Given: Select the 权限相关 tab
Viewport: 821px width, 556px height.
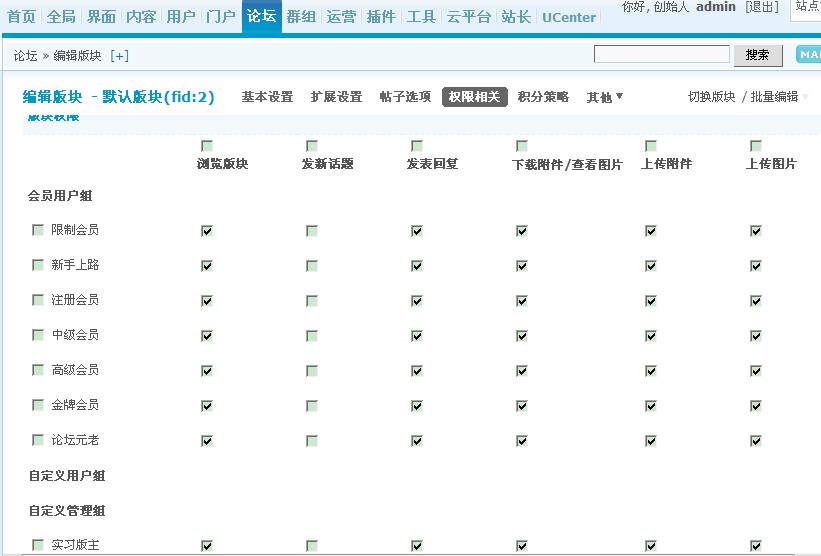Looking at the screenshot, I should tap(474, 97).
